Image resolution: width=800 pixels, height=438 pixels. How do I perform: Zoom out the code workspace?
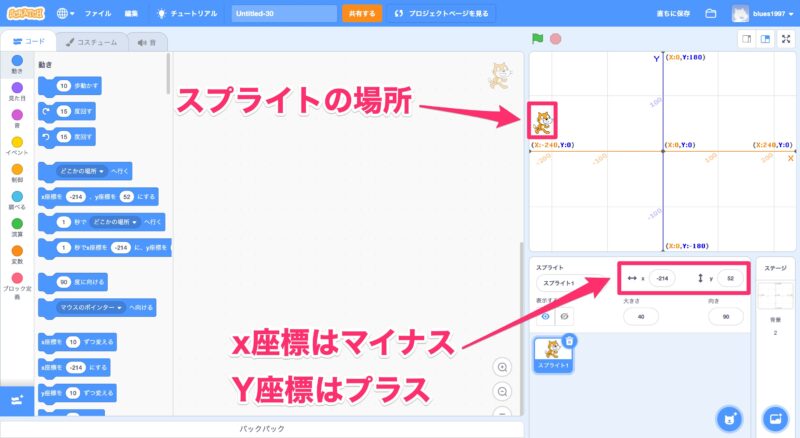(x=503, y=391)
